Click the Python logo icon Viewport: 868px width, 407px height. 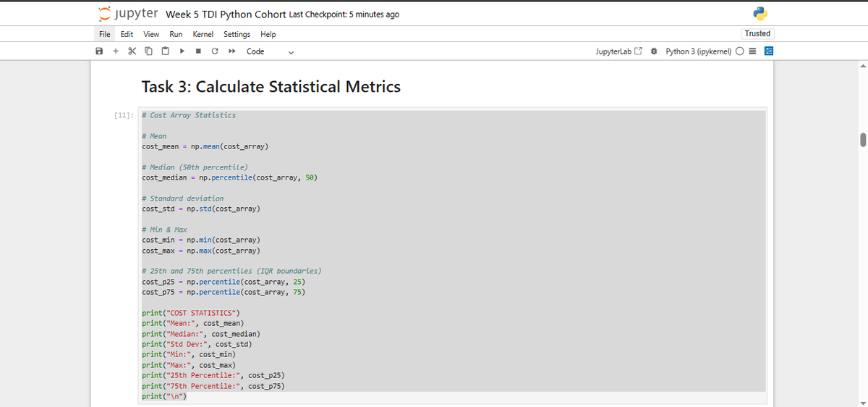point(759,14)
